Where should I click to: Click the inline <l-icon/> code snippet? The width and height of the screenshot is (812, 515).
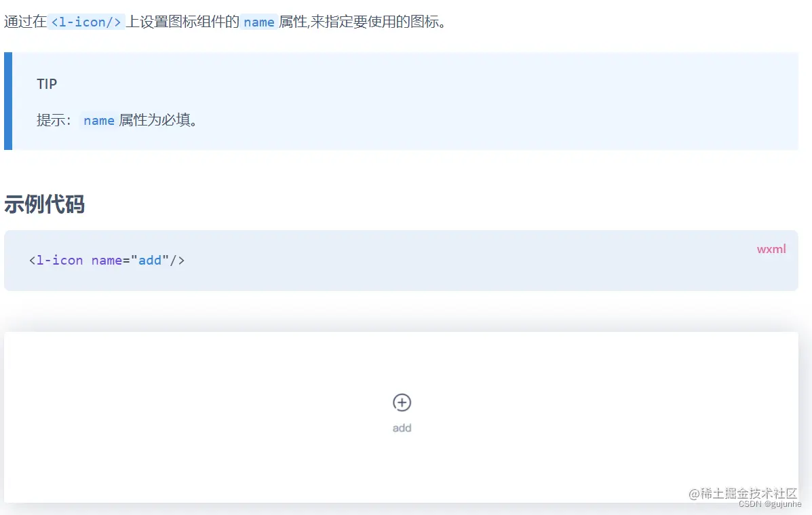[85, 21]
